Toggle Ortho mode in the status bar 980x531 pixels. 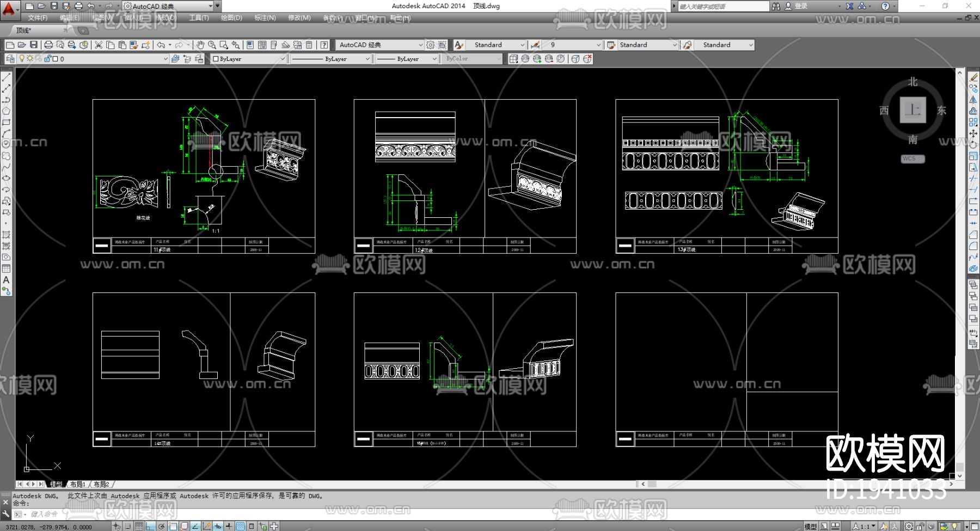click(150, 526)
